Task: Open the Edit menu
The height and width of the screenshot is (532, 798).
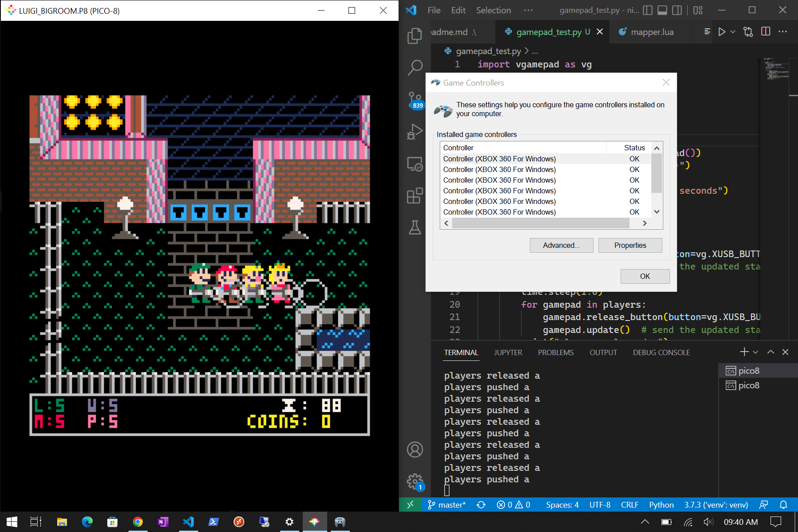Action: (x=458, y=10)
